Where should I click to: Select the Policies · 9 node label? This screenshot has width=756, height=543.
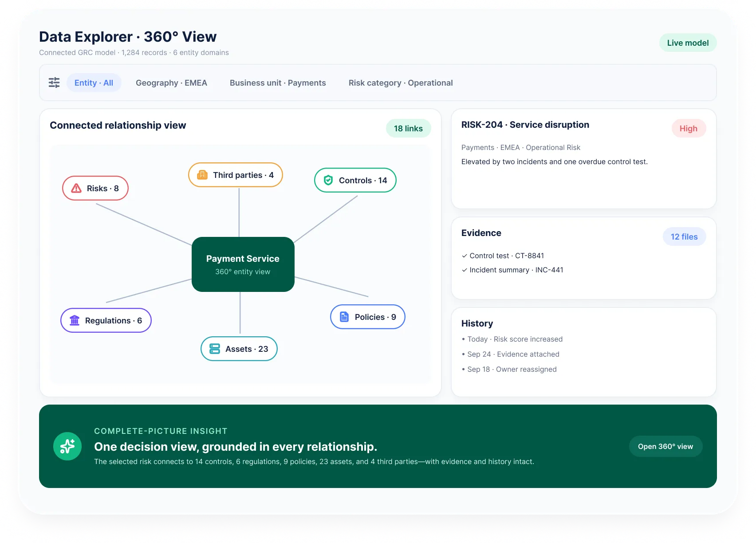[375, 317]
